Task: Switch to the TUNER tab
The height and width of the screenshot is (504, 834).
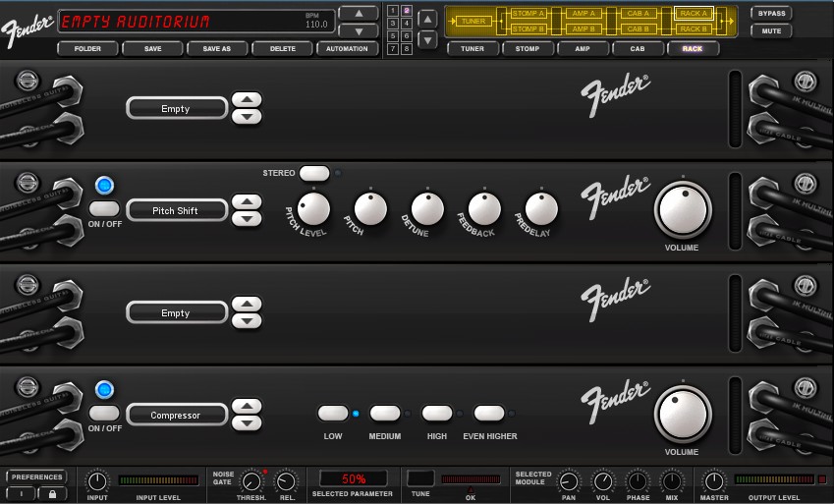Action: pyautogui.click(x=473, y=48)
